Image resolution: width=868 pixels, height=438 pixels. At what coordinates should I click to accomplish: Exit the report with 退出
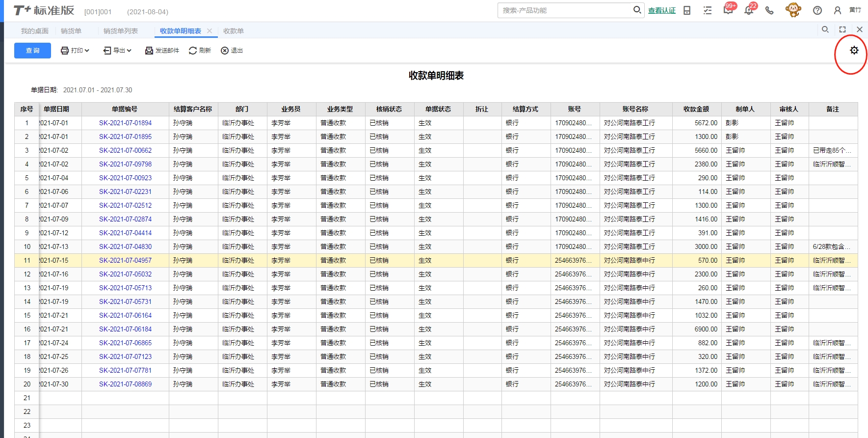pos(232,51)
